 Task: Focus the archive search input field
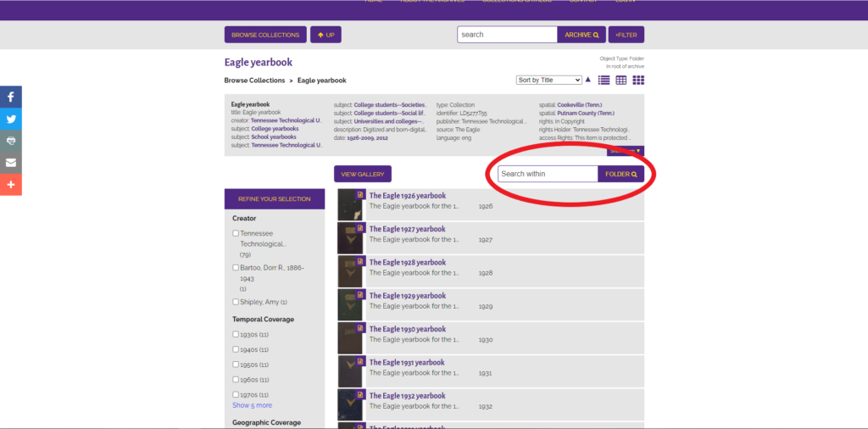(507, 35)
